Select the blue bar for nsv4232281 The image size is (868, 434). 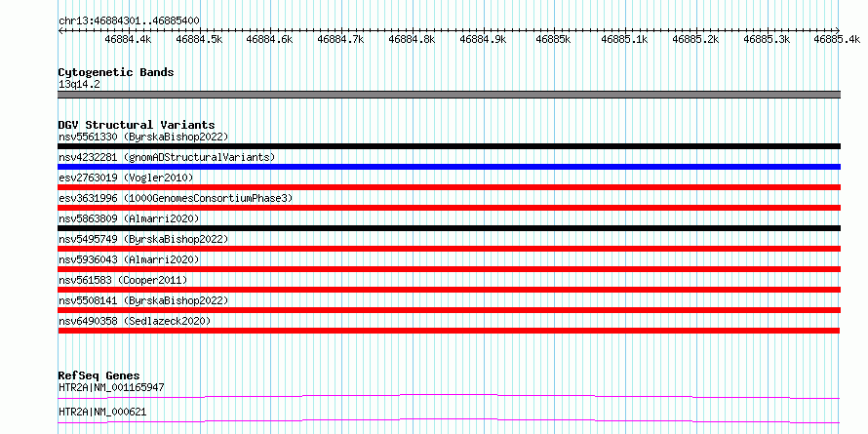point(450,167)
